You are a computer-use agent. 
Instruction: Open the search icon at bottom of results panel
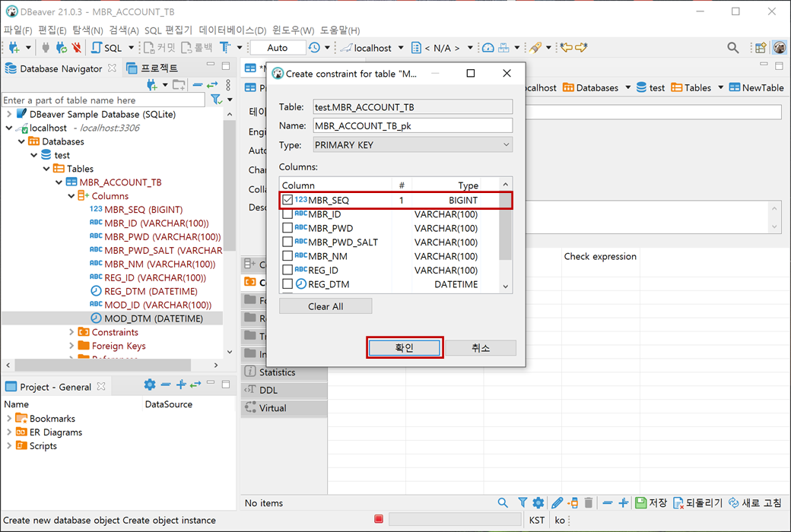(x=502, y=502)
